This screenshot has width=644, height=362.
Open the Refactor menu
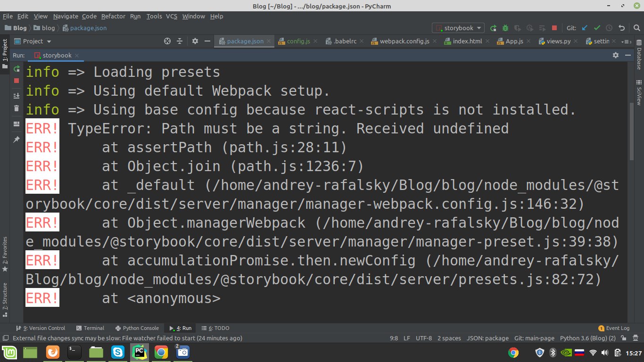coord(113,16)
